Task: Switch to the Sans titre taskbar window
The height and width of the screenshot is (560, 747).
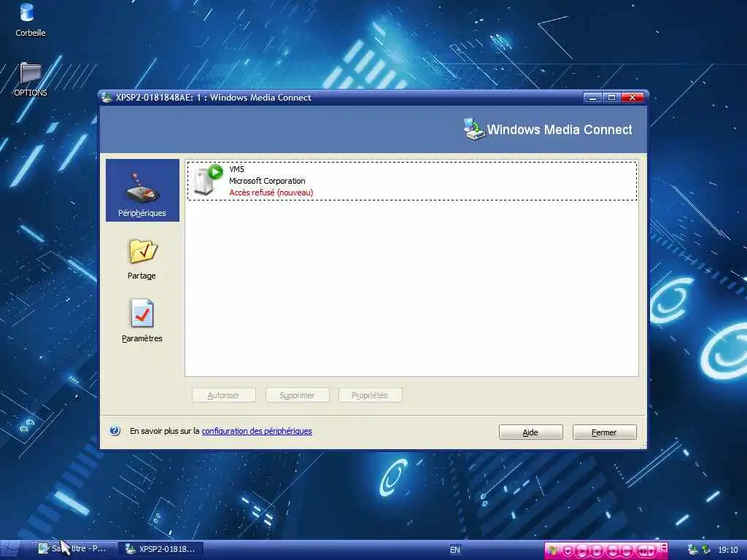Action: 73,548
